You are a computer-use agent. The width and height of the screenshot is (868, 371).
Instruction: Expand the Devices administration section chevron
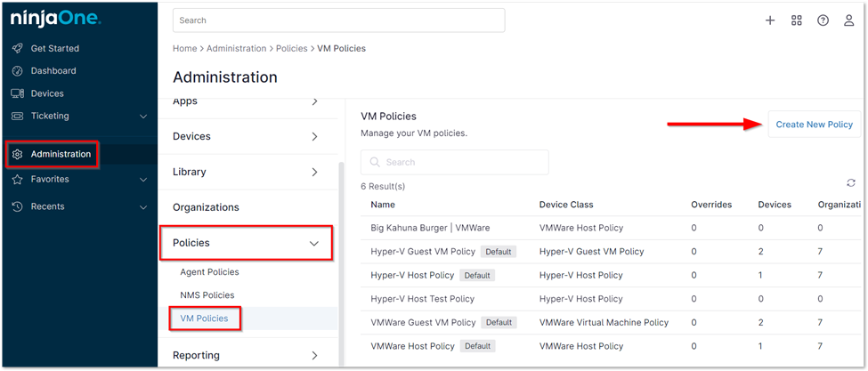[315, 137]
